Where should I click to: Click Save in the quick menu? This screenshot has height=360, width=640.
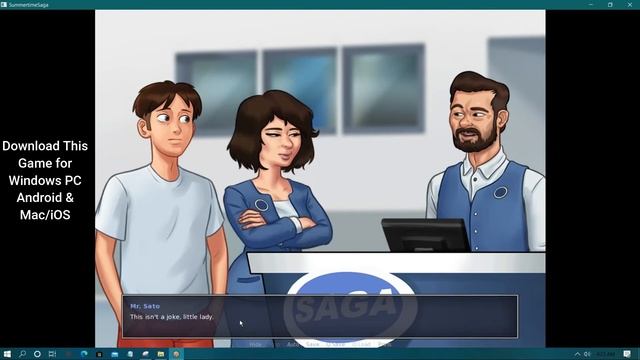pyautogui.click(x=312, y=344)
